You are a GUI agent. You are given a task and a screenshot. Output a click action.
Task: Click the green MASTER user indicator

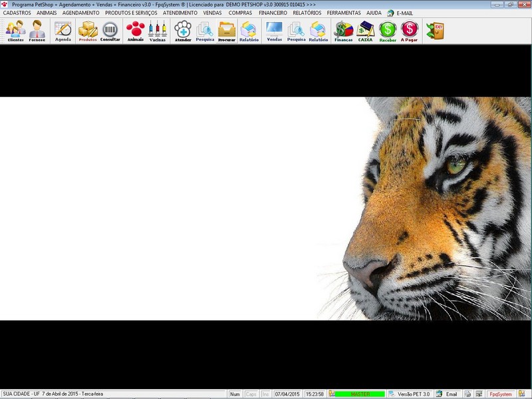pos(360,394)
